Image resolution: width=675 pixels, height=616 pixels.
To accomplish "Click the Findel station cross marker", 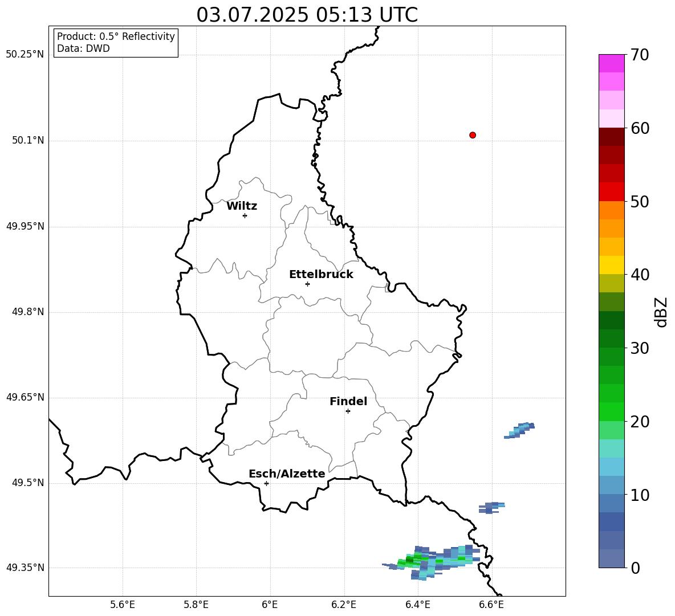I will (x=348, y=411).
